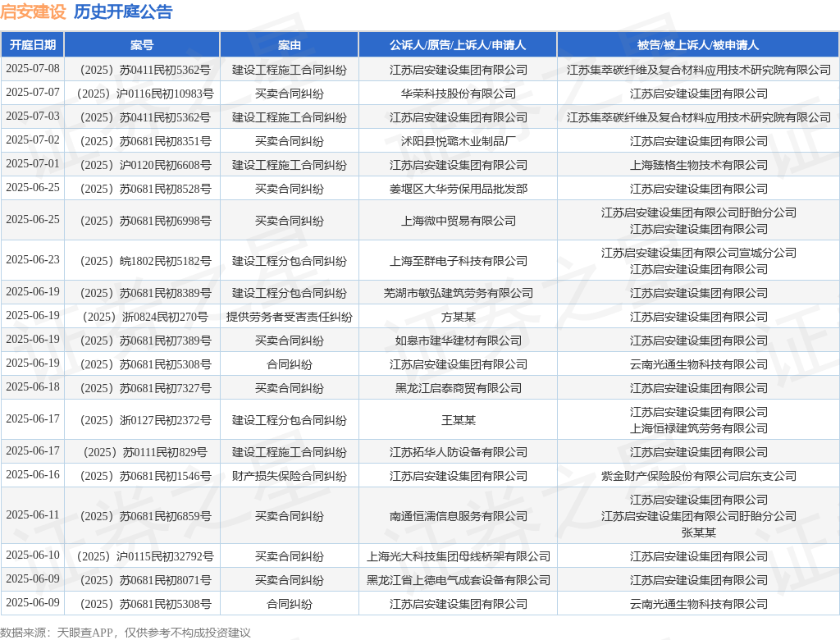Screen dimensions: 840x640
Task: Click case number （2025）苏0681民初7327号
Action: [x=142, y=388]
